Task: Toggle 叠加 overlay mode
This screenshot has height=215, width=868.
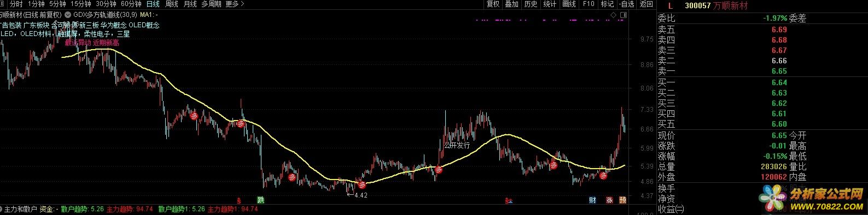Action: [x=511, y=4]
